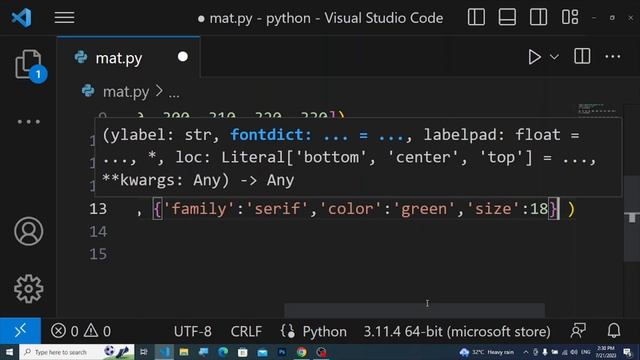
Task: Open Microsoft Edge from the taskbar
Action: [223, 352]
